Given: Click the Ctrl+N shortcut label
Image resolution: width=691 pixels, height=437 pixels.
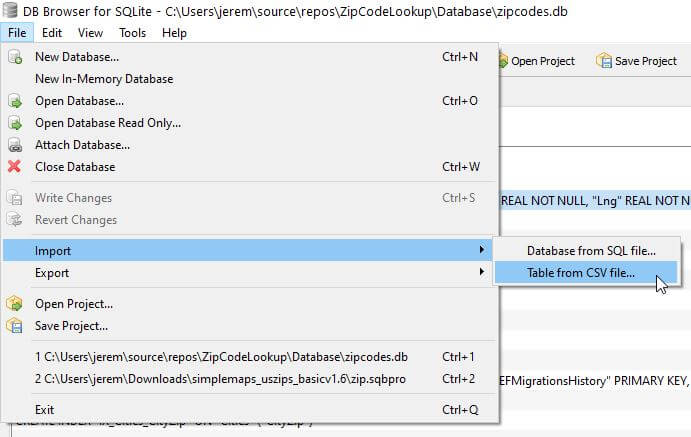Looking at the screenshot, I should [x=460, y=57].
